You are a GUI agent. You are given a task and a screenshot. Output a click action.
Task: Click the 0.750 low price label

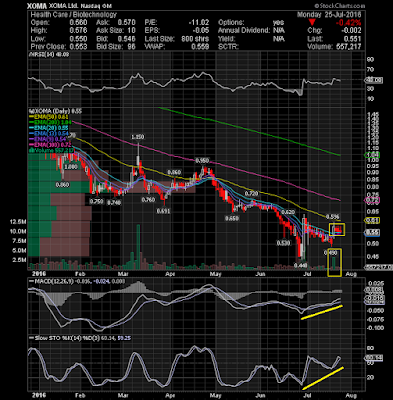(x=97, y=202)
